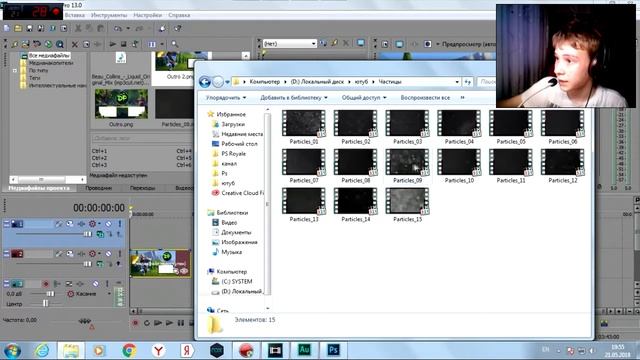Image resolution: width=640 pixels, height=360 pixels.
Task: Click the Open project folder icon in Vegas toolbar
Action: coord(18,29)
